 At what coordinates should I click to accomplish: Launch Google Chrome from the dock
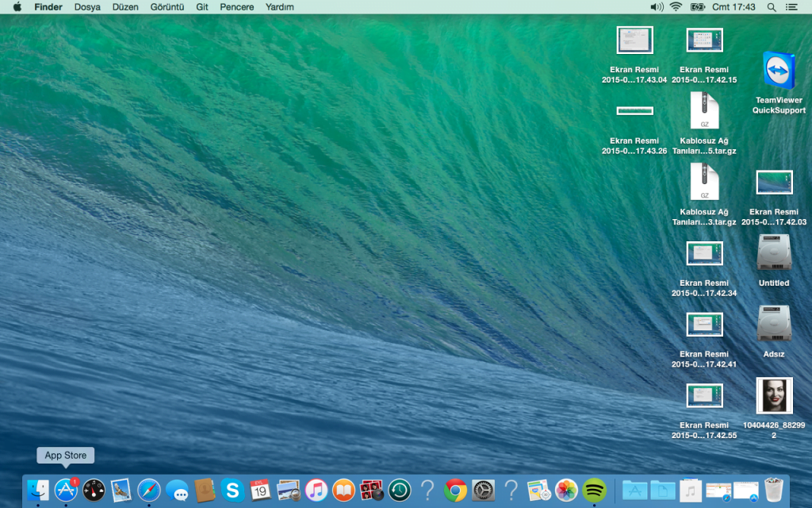coord(454,490)
